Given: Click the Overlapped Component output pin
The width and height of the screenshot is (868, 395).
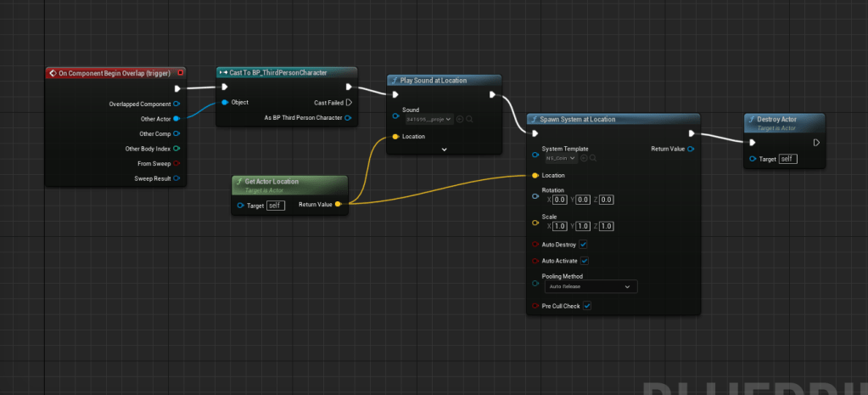Looking at the screenshot, I should click(x=176, y=104).
